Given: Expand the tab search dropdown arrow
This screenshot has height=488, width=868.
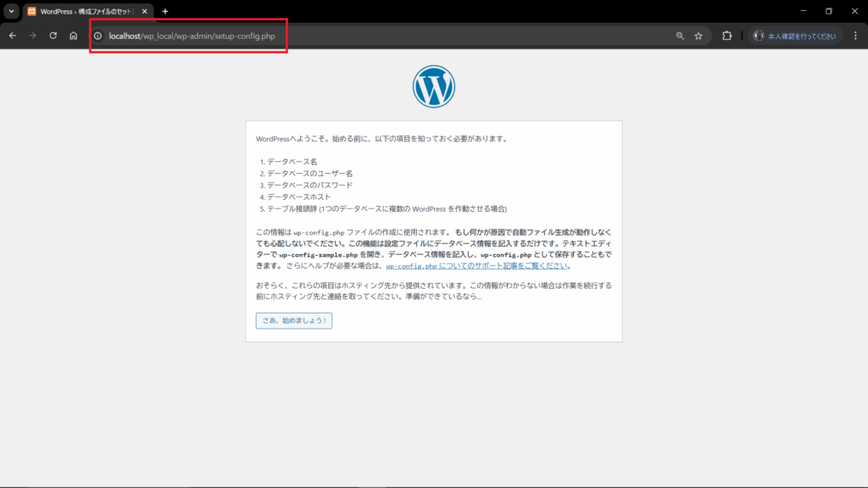Looking at the screenshot, I should [11, 11].
